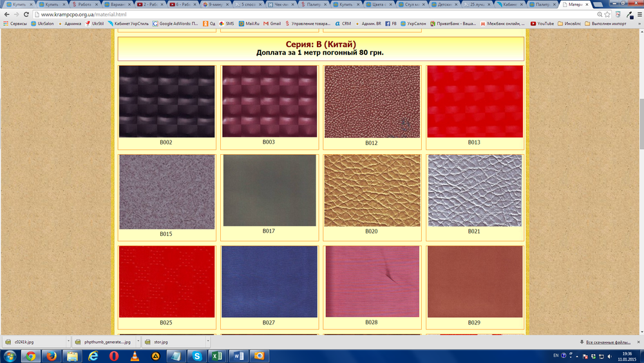Bookmark this page with the star icon

(607, 14)
